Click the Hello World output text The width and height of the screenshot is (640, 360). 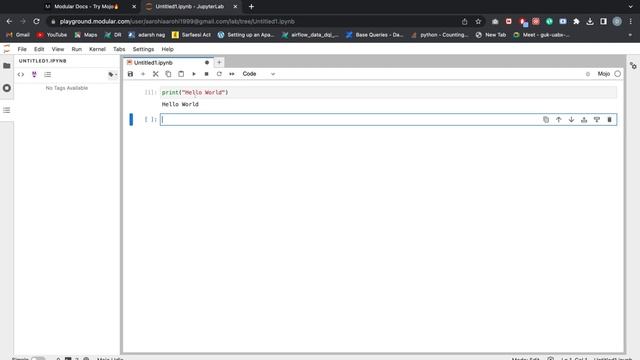(180, 104)
